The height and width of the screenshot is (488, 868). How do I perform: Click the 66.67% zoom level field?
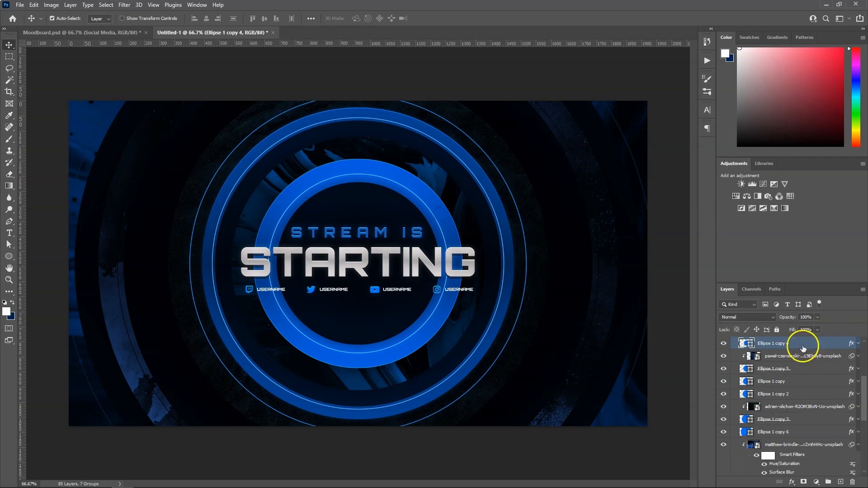coord(29,484)
